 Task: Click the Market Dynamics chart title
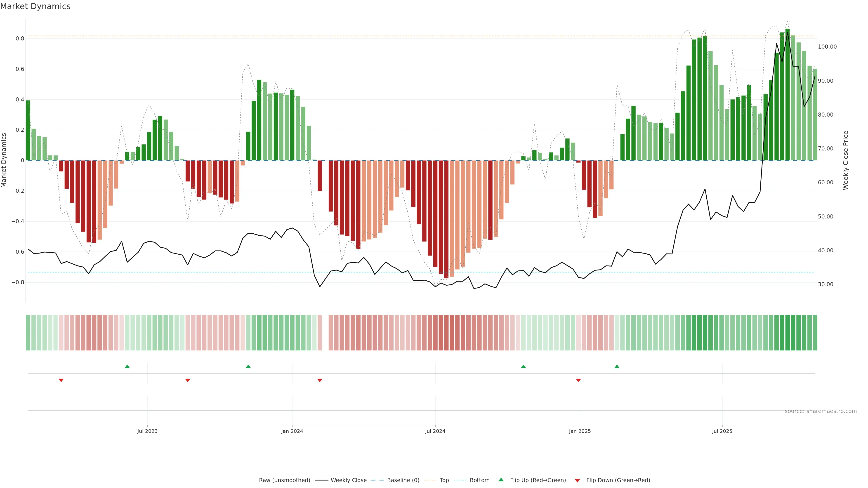tap(35, 6)
